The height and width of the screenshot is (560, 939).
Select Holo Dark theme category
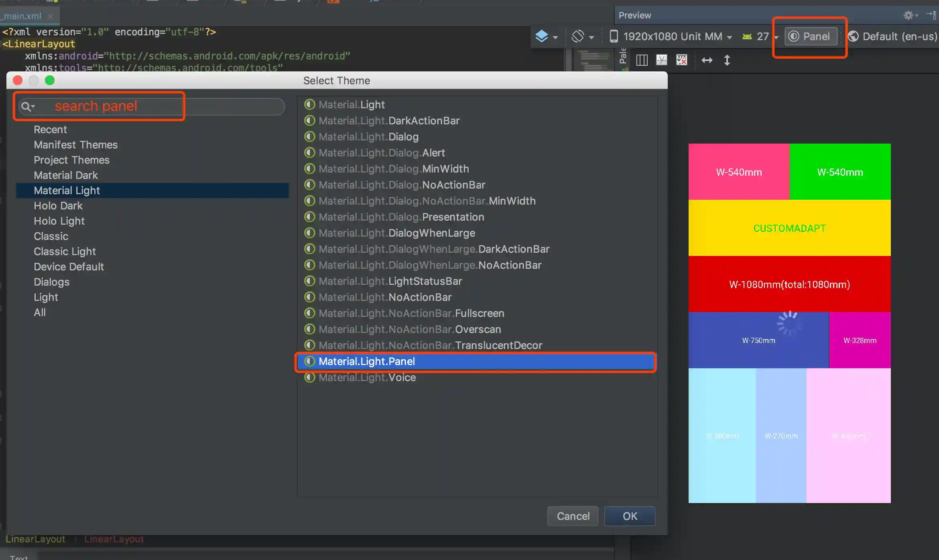(x=58, y=206)
